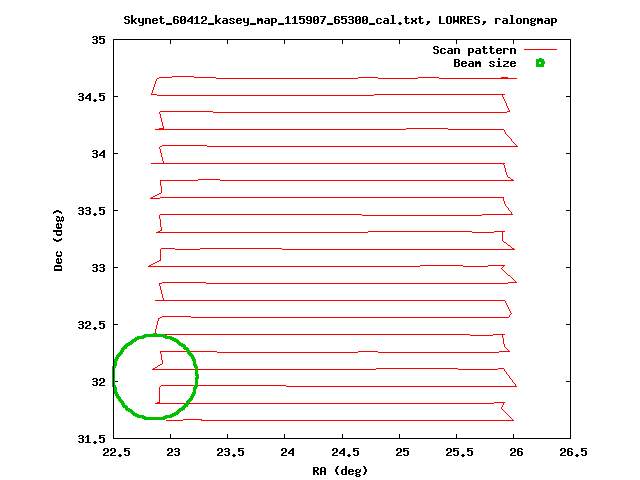Screen dimensions: 640x480
Task: Click the RA axis tick label 22.5
Action: (x=116, y=452)
